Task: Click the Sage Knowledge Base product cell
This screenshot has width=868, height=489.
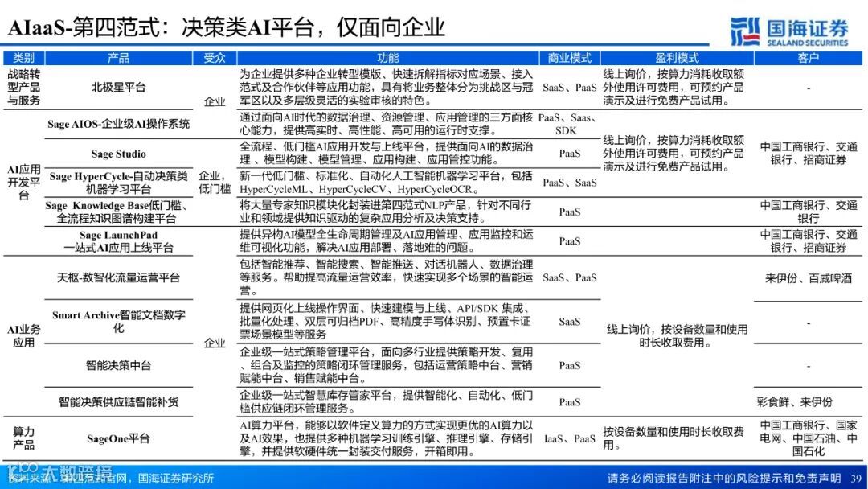Action: tap(118, 212)
